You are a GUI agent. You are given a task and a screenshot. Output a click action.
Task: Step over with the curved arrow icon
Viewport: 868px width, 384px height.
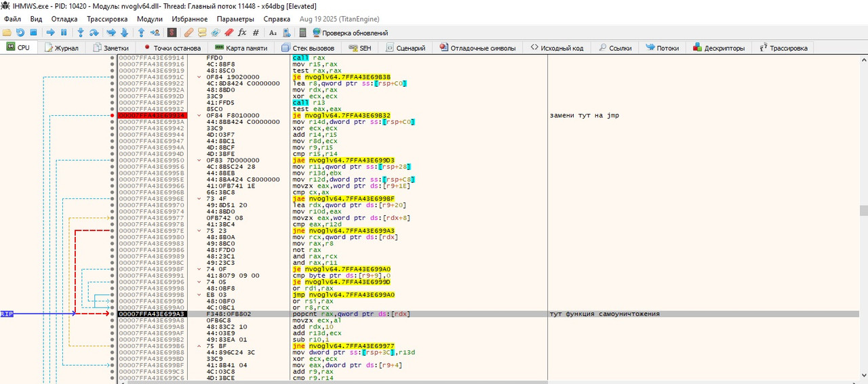94,33
